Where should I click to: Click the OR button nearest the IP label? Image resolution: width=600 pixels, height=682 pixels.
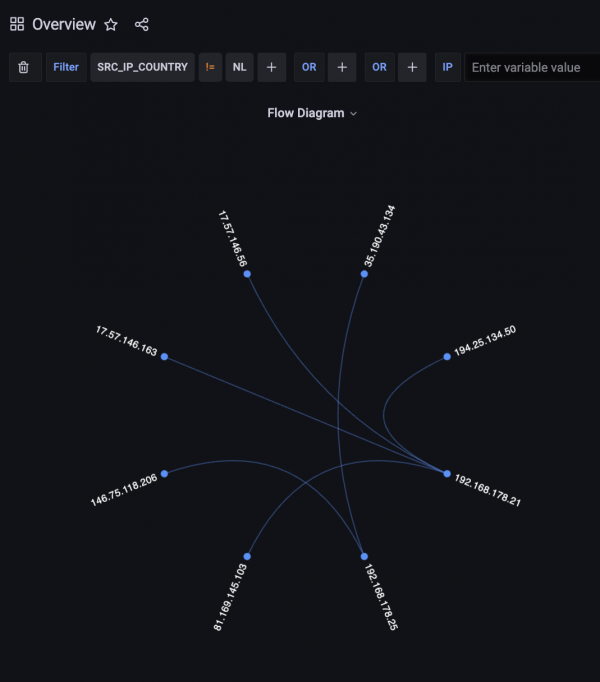tap(379, 67)
